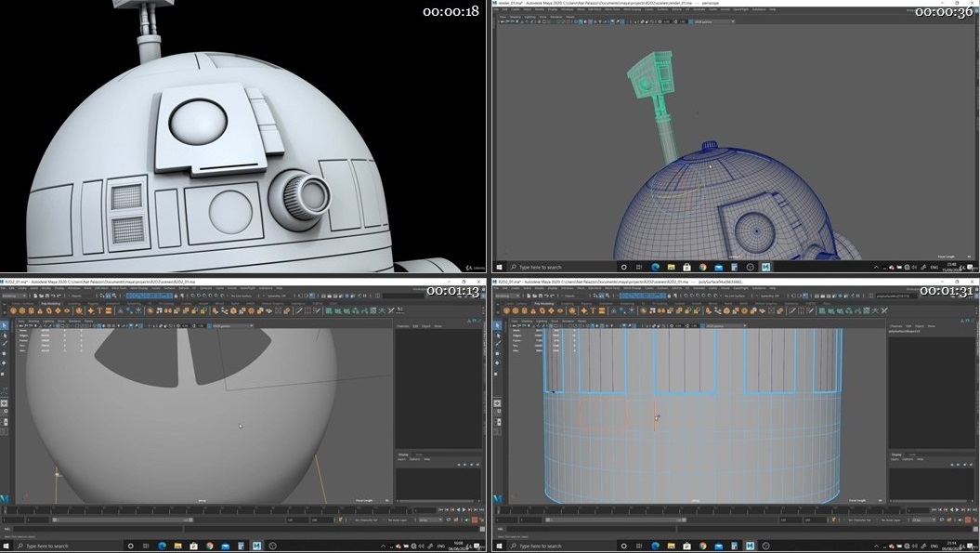Select Polygon Cylinder shelf icon in 00:01:13 window
The image size is (980, 553).
click(x=31, y=310)
